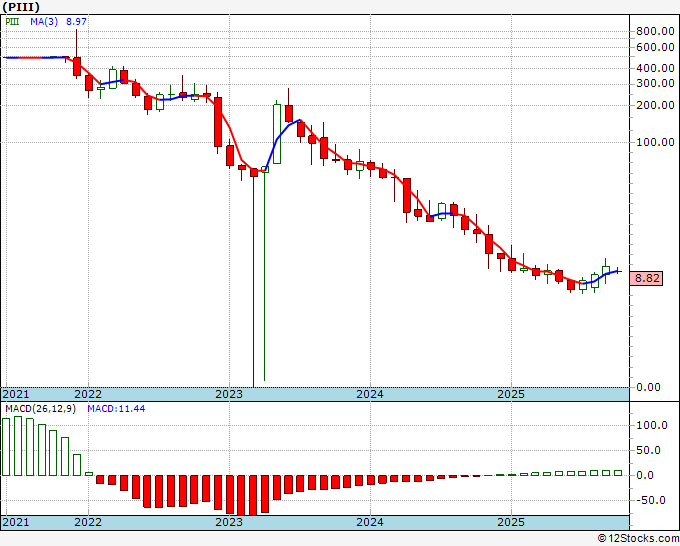
Task: Click the tallest green MACD bar in 2021
Action: (x=18, y=446)
